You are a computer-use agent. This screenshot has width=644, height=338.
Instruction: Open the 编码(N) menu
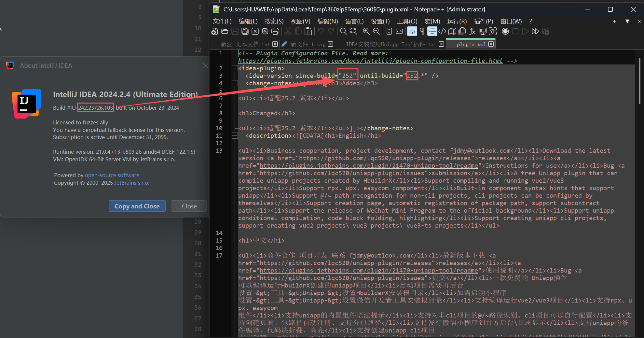pyautogui.click(x=328, y=21)
